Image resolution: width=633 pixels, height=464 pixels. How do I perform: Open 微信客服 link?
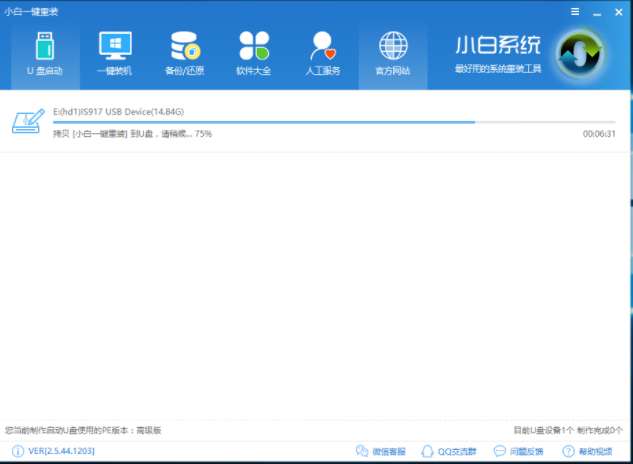tap(382, 452)
